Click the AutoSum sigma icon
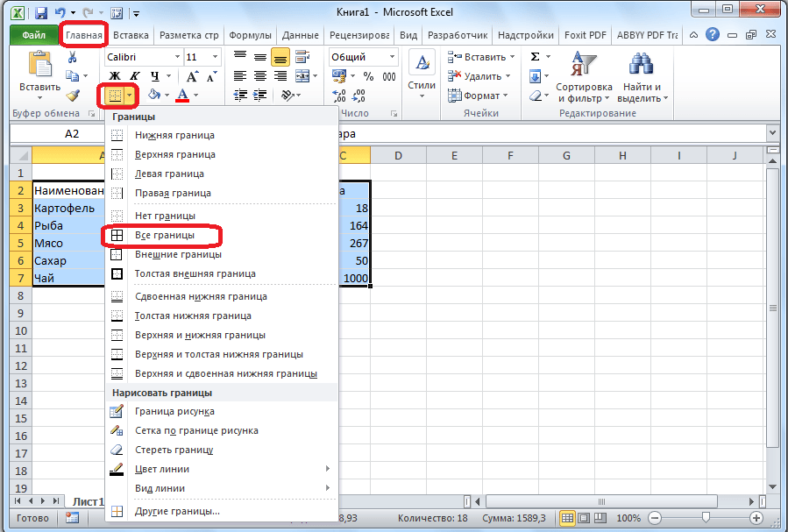The height and width of the screenshot is (532, 788). coord(536,57)
